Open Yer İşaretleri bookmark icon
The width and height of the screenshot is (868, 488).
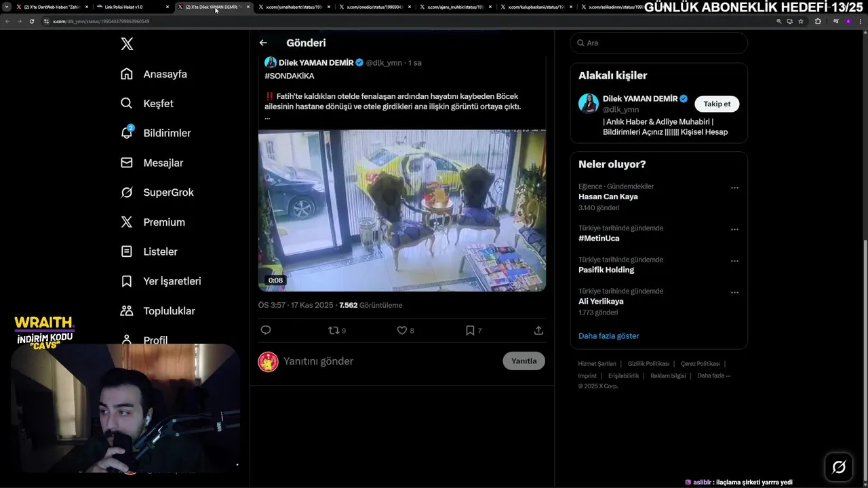click(x=127, y=281)
